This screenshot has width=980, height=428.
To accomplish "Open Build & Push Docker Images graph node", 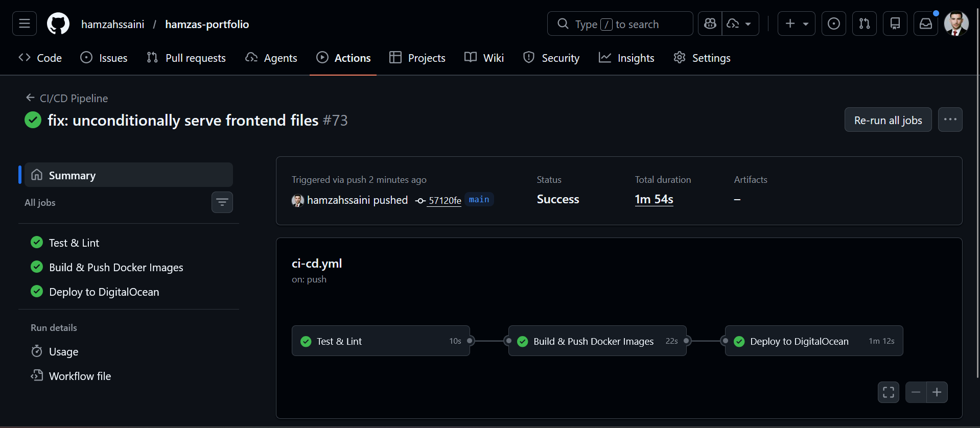I will click(x=597, y=341).
